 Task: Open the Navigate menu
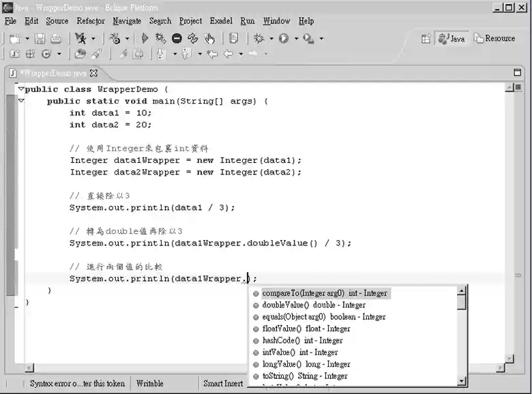(x=127, y=21)
